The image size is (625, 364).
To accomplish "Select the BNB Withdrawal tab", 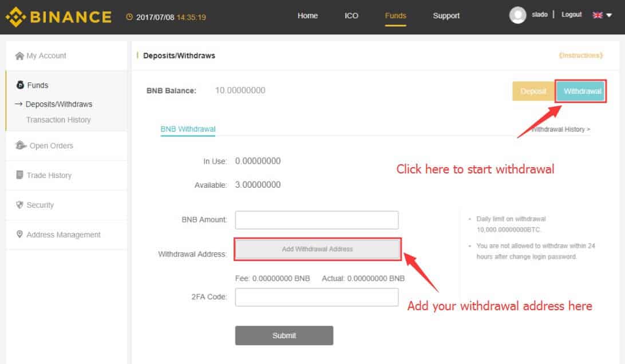I will pos(188,129).
